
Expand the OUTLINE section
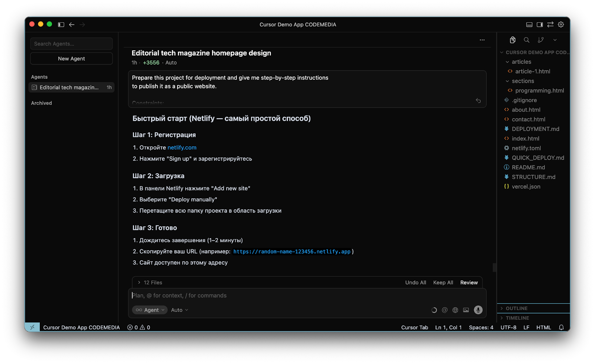(517, 308)
